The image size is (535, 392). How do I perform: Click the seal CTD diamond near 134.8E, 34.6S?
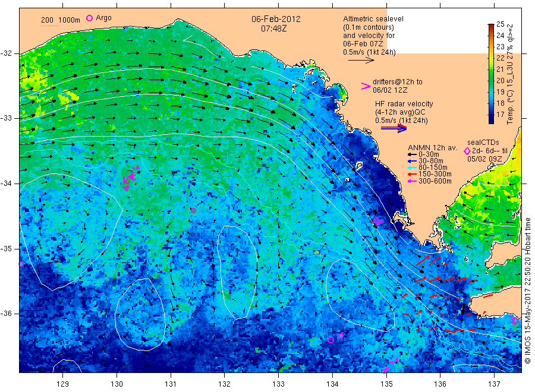(x=377, y=221)
